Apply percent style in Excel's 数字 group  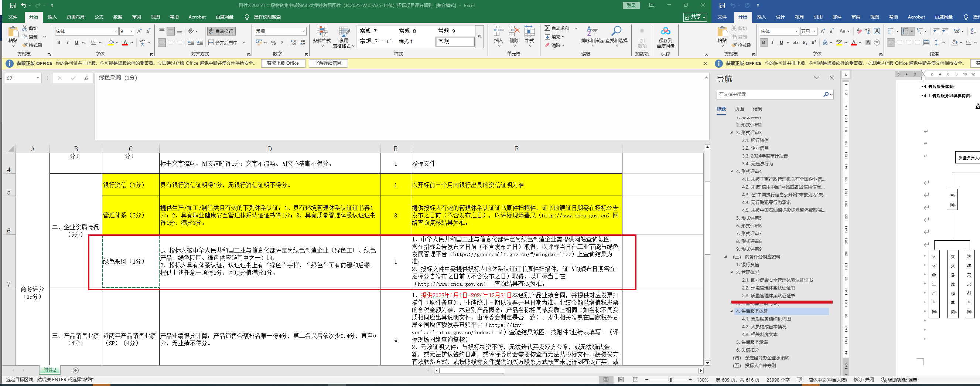pyautogui.click(x=273, y=43)
